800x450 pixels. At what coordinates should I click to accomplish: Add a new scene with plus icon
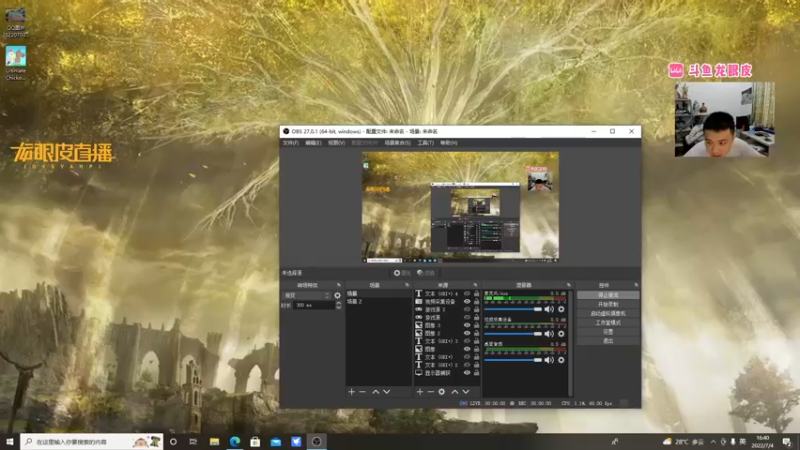[352, 392]
